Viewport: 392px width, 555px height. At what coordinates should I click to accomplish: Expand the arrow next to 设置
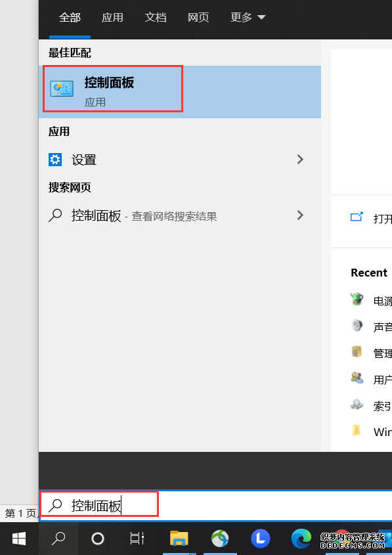[300, 160]
